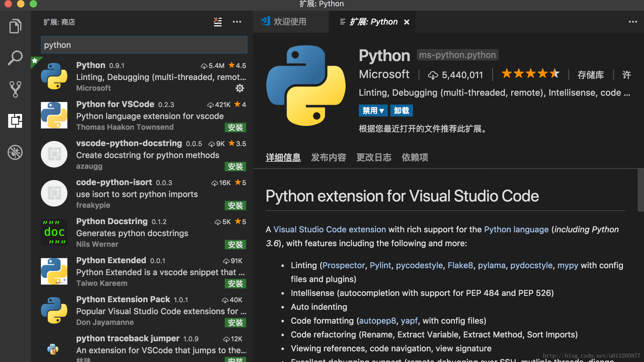The height and width of the screenshot is (362, 644).
Task: Click the 卸载 uninstall button
Action: [x=401, y=110]
